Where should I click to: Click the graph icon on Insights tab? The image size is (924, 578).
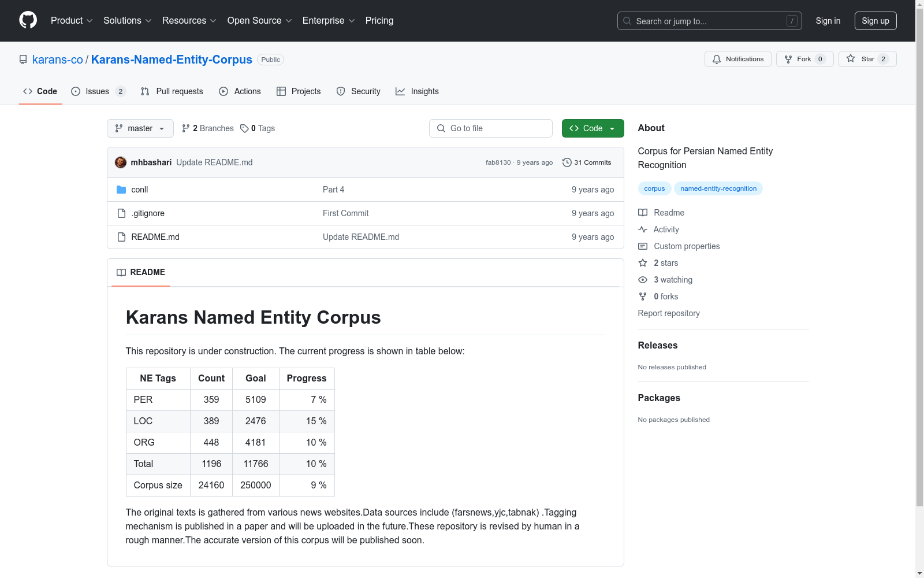click(400, 91)
